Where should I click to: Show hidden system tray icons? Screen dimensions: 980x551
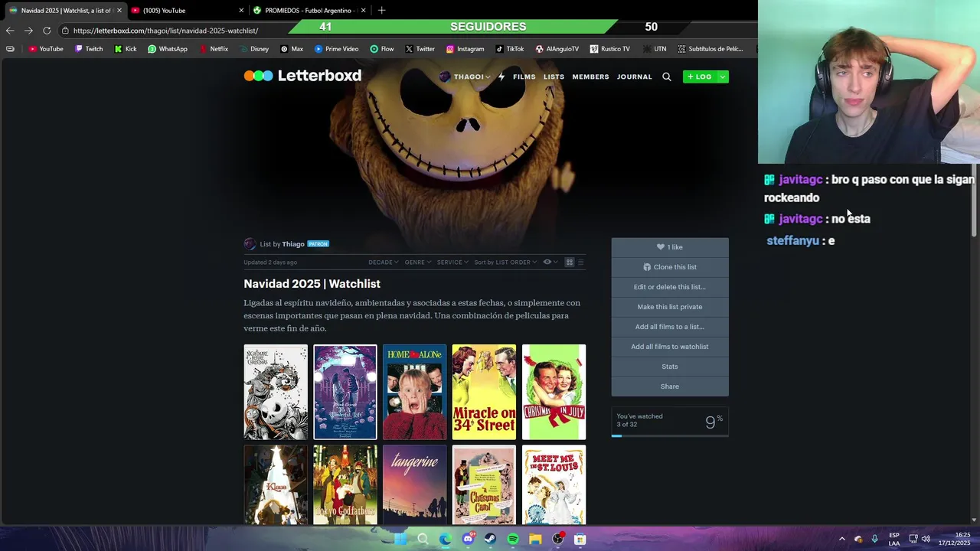click(x=841, y=540)
